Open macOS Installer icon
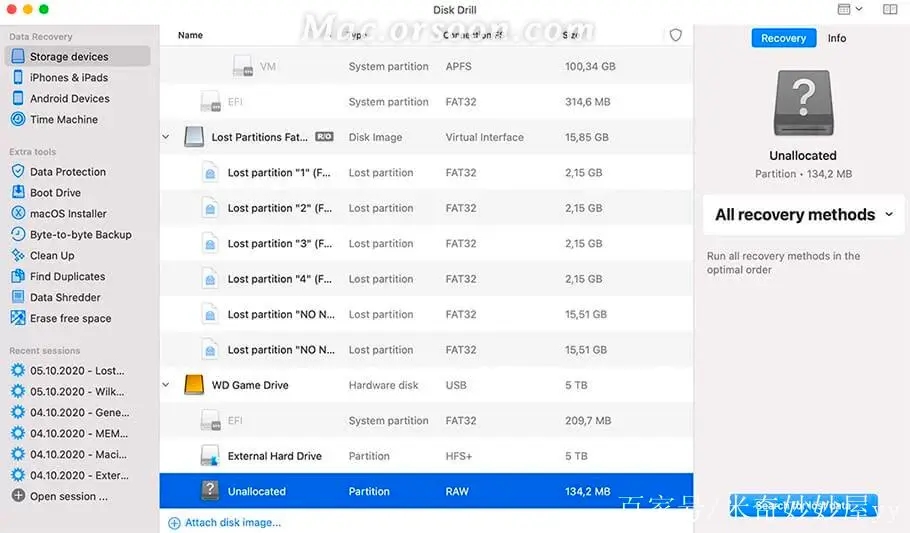 (x=18, y=213)
